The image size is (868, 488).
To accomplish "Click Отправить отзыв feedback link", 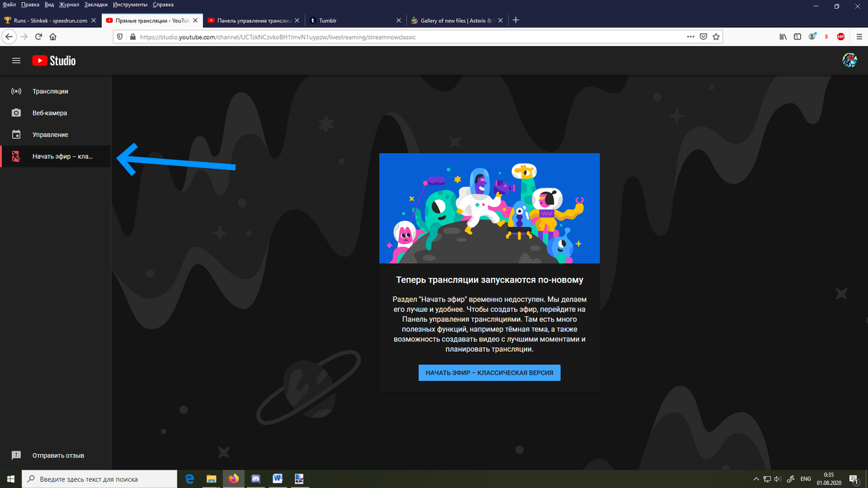I will pyautogui.click(x=55, y=455).
